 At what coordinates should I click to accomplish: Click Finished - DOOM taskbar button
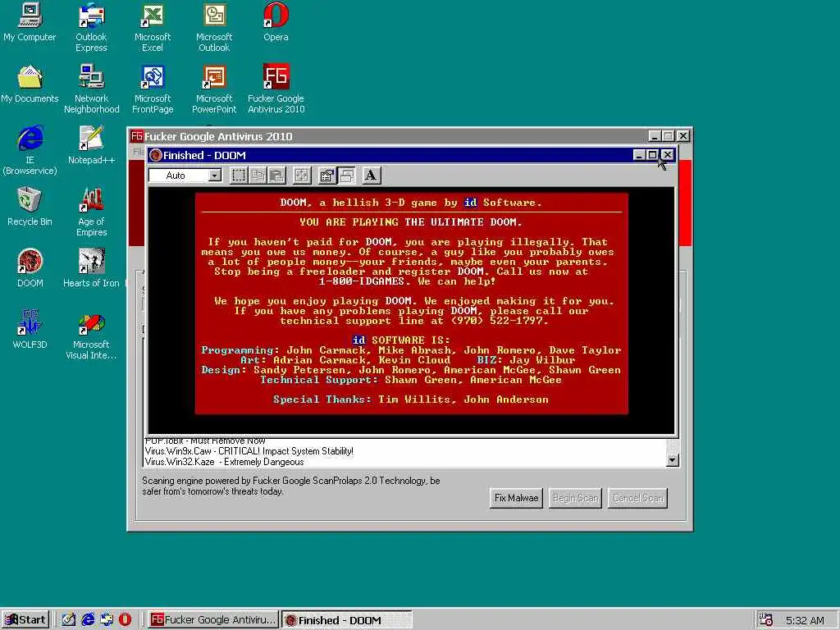347,620
